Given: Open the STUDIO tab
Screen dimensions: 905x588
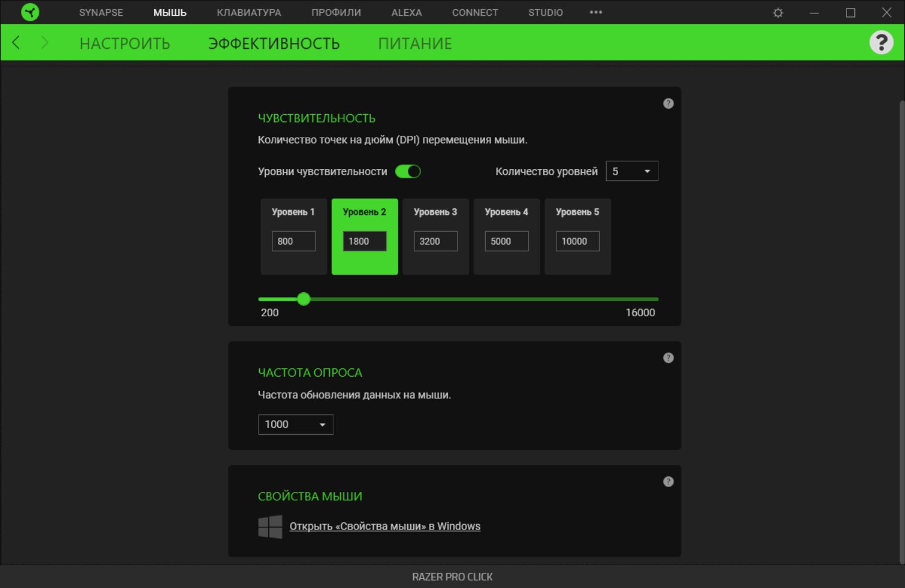Looking at the screenshot, I should pyautogui.click(x=546, y=12).
